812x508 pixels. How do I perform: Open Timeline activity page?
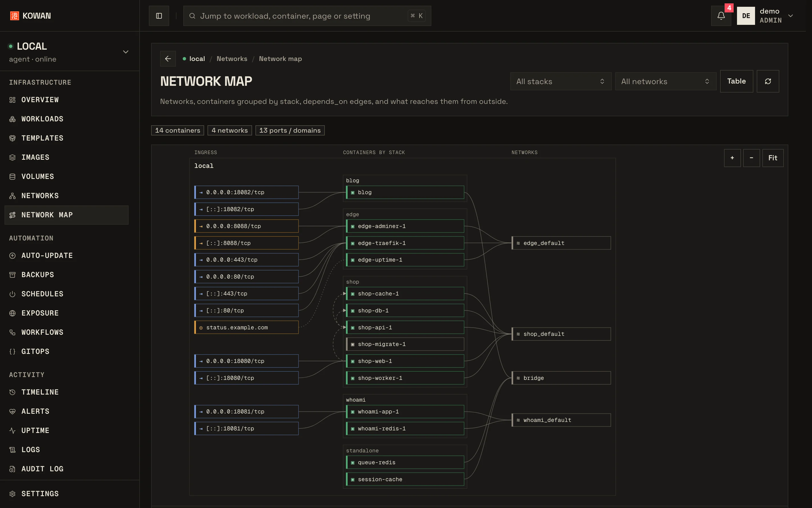pos(67,392)
